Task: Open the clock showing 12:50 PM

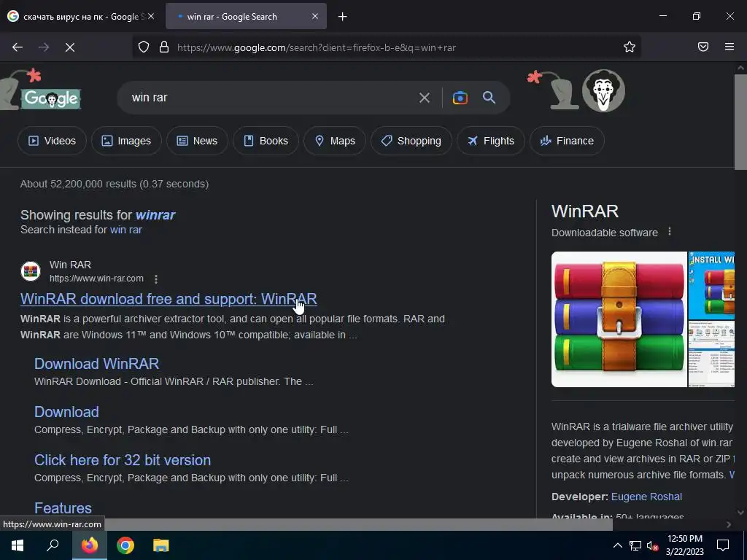Action: [685, 545]
